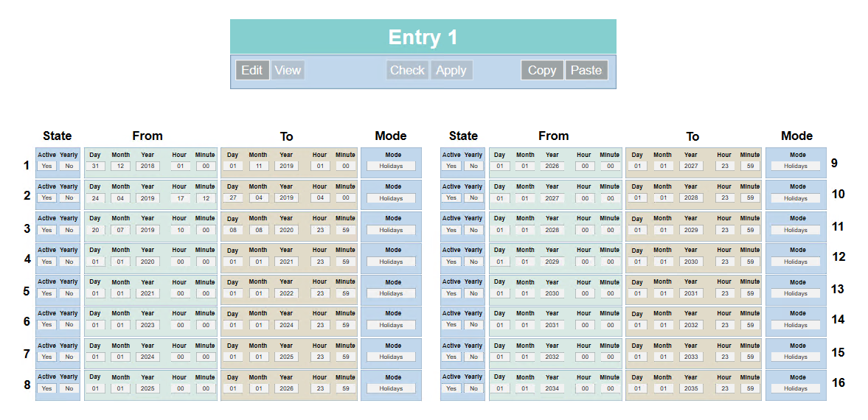Select the From Month field in row 14

(x=525, y=325)
